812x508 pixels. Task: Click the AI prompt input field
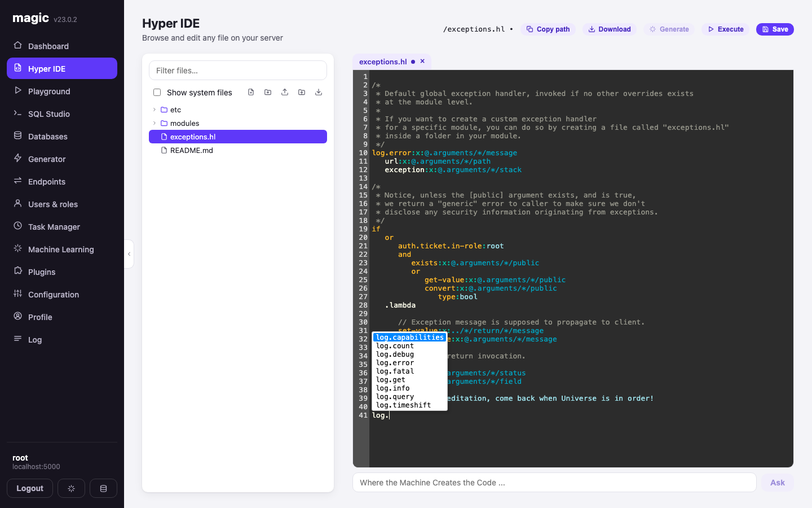(x=554, y=483)
